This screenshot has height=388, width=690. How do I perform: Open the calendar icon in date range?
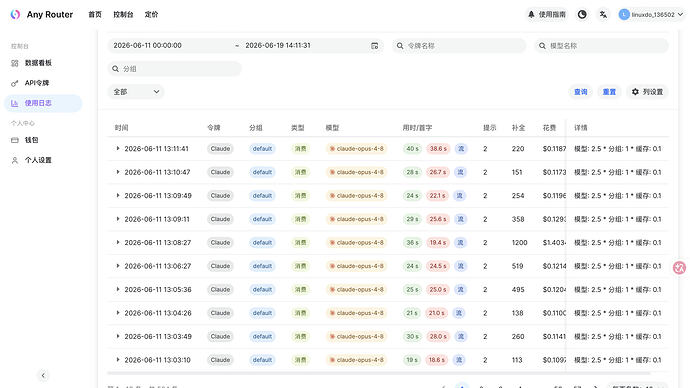click(374, 46)
